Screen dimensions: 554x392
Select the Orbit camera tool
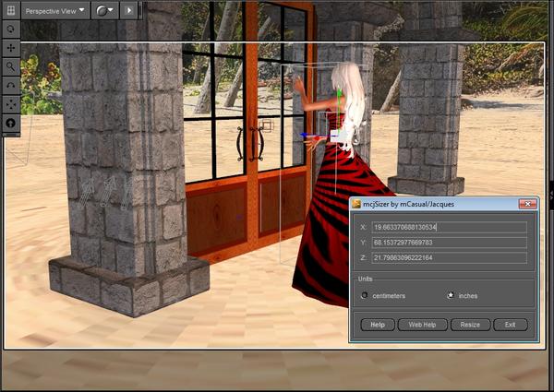pos(11,29)
